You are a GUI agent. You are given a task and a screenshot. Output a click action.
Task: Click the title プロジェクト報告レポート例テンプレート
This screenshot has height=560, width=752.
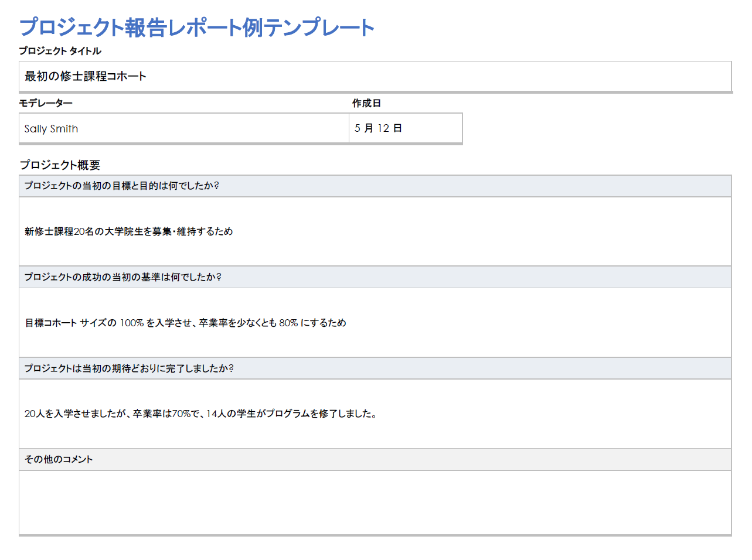[196, 28]
